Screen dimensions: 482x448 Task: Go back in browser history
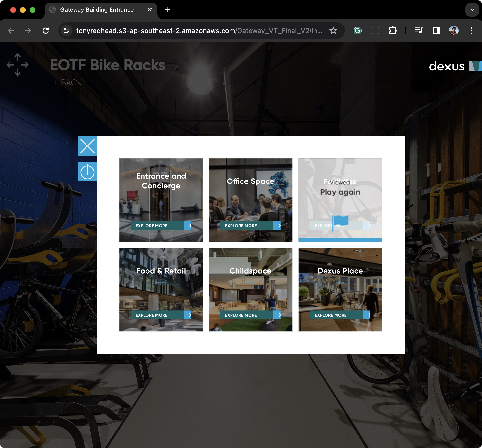tap(11, 31)
